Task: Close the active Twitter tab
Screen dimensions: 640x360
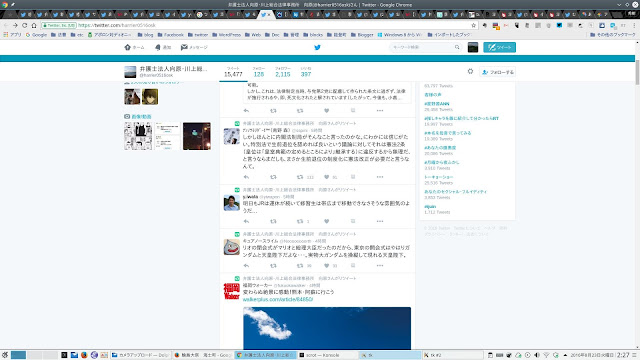Action: point(269,15)
